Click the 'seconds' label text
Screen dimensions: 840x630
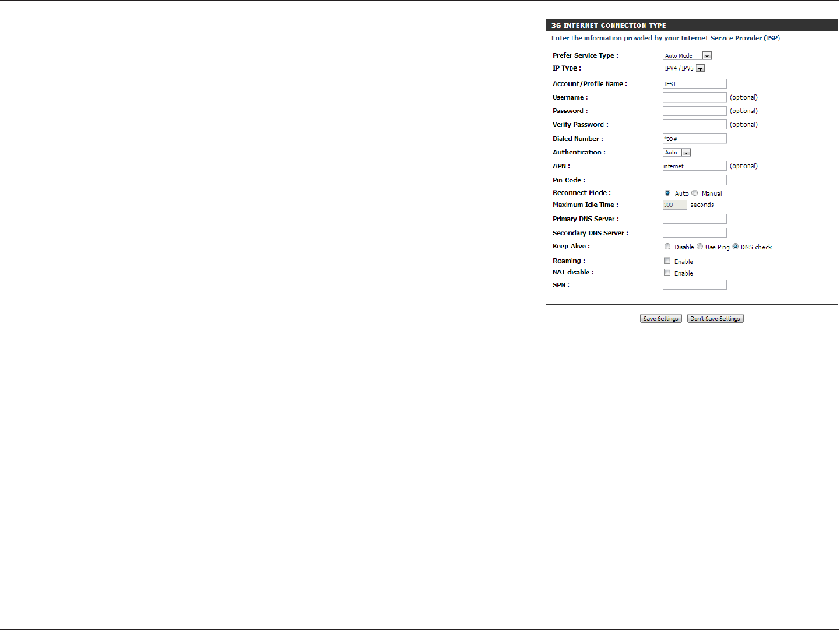point(702,205)
